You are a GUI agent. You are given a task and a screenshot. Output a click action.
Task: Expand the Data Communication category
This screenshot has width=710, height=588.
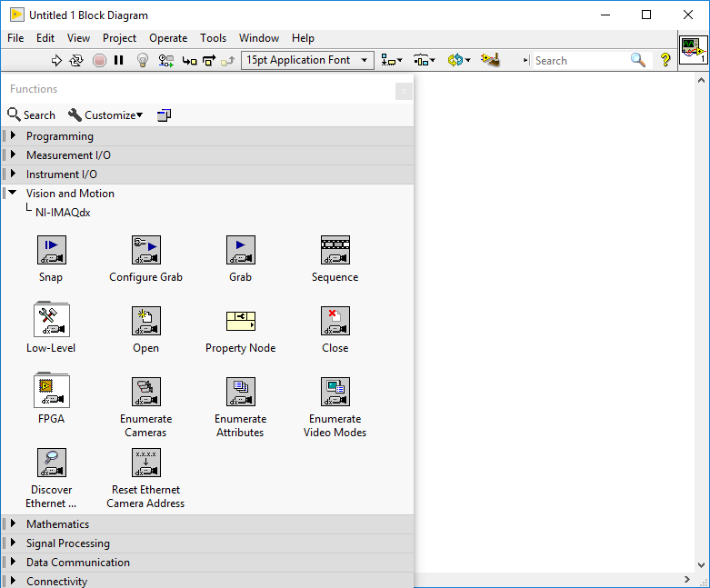(13, 562)
